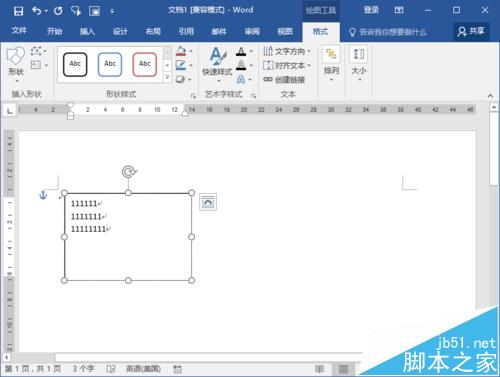Select the black outline Abc shape style
Image resolution: width=500 pixels, height=377 pixels.
click(75, 64)
